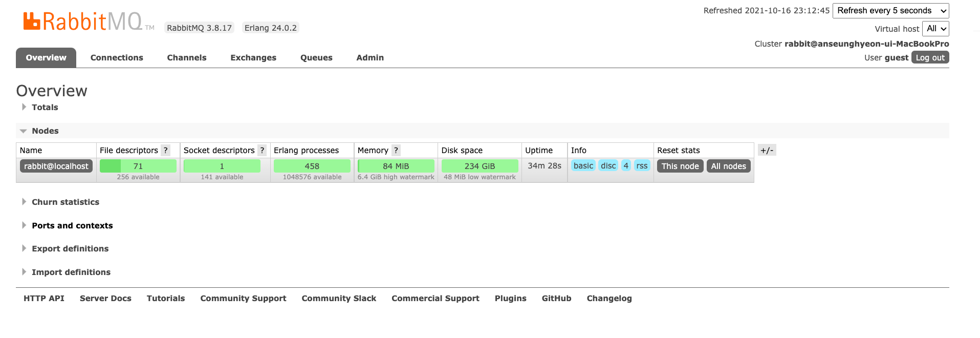Open the Community Slack link
This screenshot has width=980, height=338.
point(339,298)
